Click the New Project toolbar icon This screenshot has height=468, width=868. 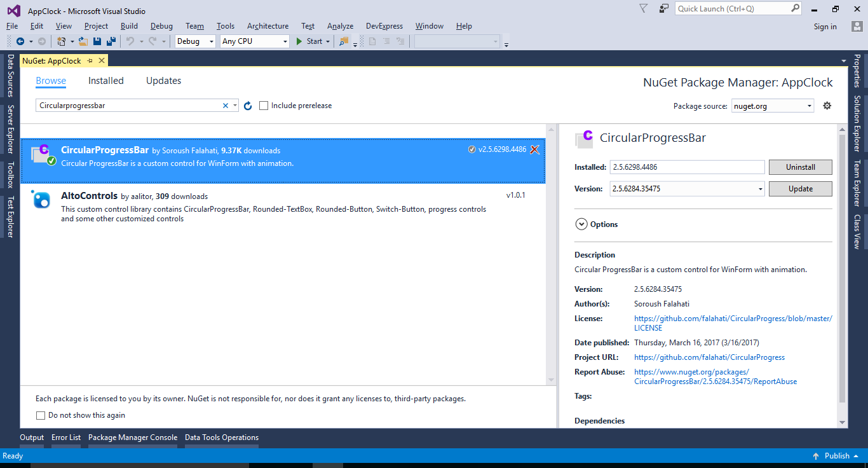(62, 41)
